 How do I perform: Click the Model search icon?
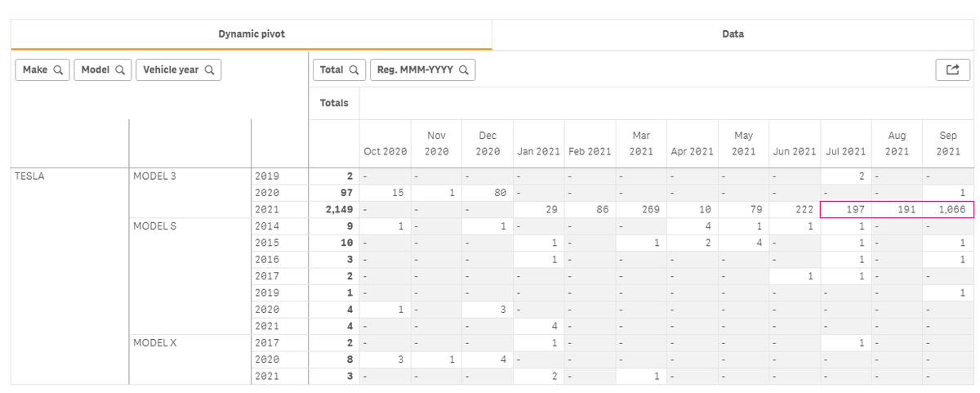pos(119,70)
